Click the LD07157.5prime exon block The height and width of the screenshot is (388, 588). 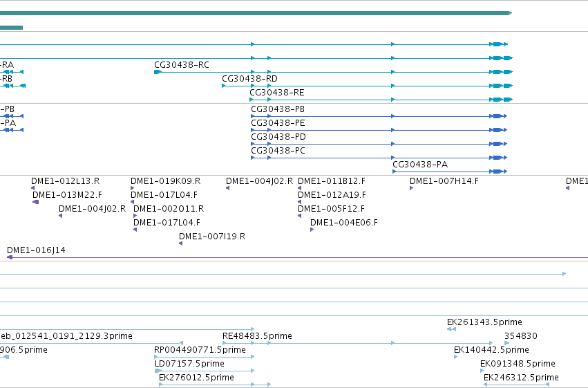pyautogui.click(x=158, y=371)
